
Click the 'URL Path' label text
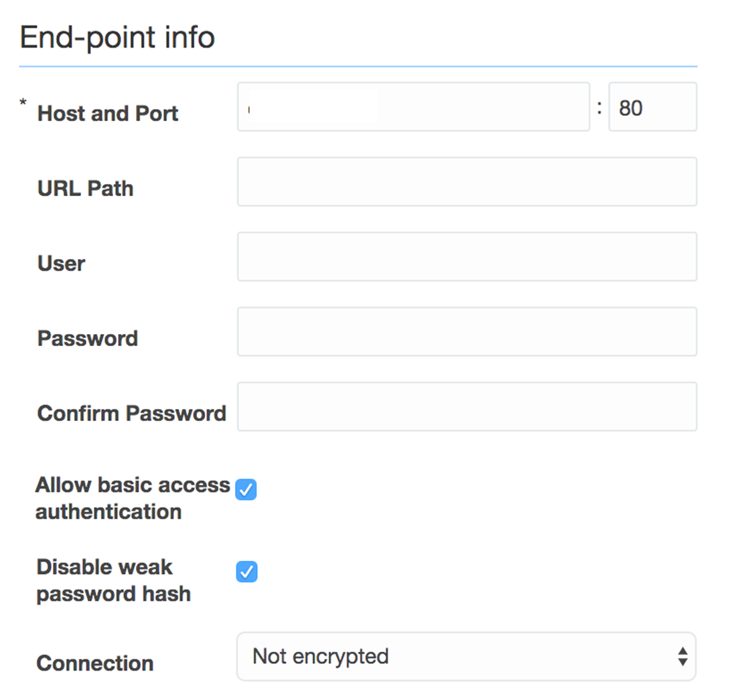pos(86,189)
